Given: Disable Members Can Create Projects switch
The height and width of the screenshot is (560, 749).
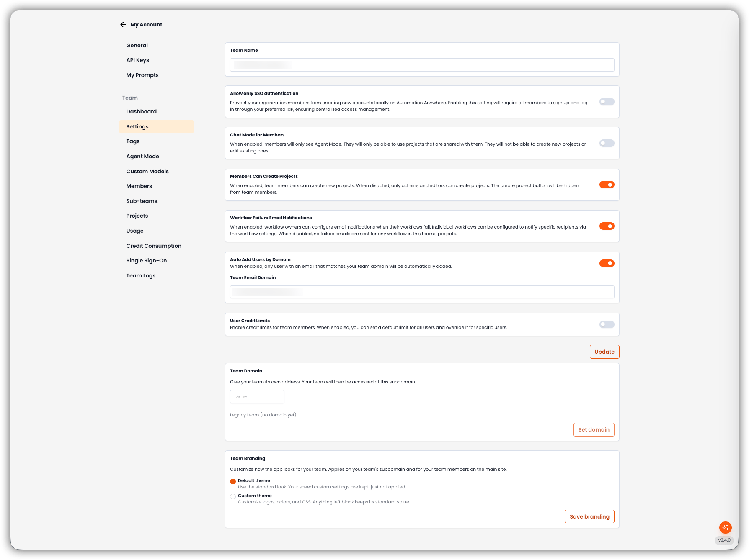Looking at the screenshot, I should (607, 185).
